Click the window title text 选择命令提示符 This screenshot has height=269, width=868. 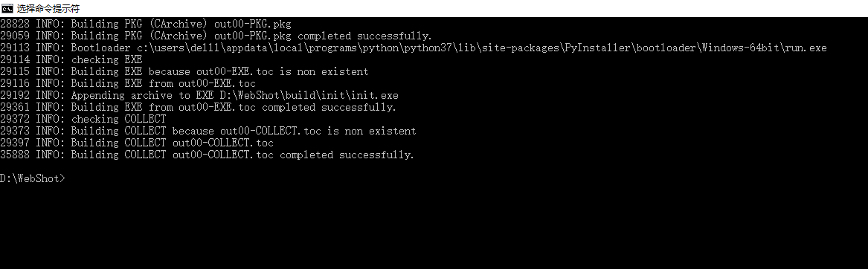point(48,8)
